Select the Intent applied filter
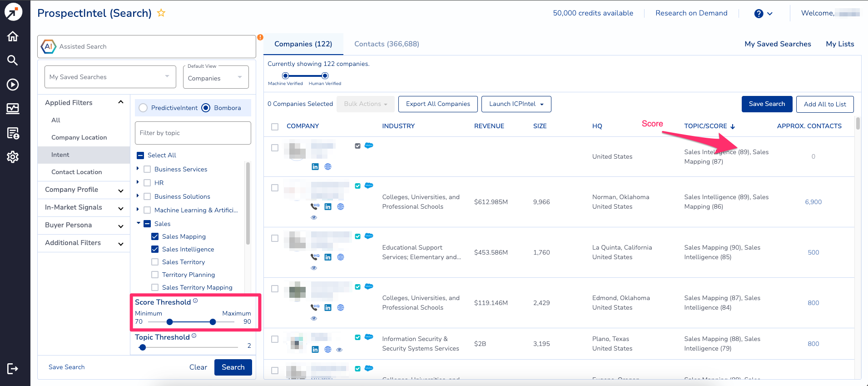 84,155
